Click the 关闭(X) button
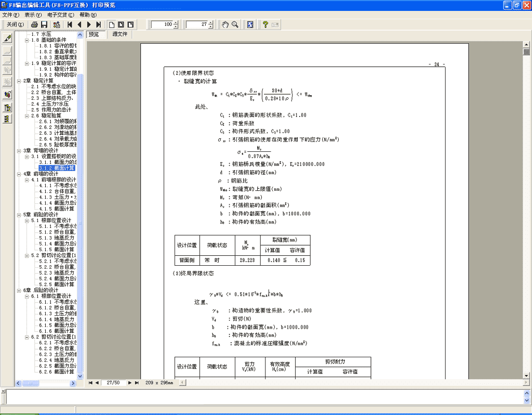Image resolution: width=532 pixels, height=415 pixels. [x=15, y=24]
